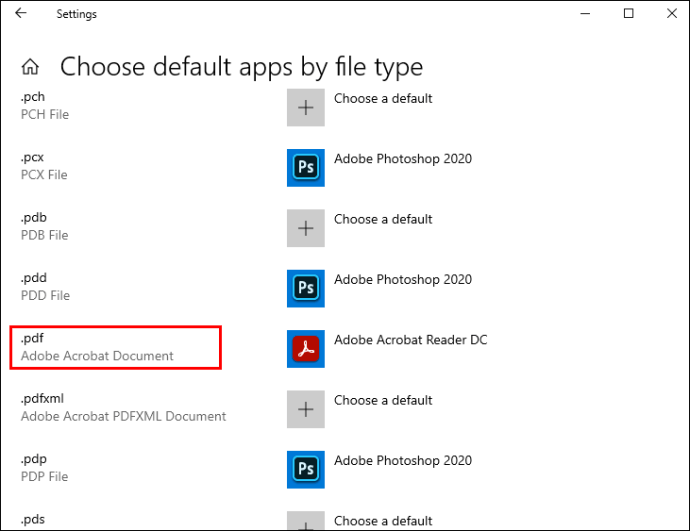The width and height of the screenshot is (690, 531).
Task: Minimize the Settings window
Action: point(585,14)
